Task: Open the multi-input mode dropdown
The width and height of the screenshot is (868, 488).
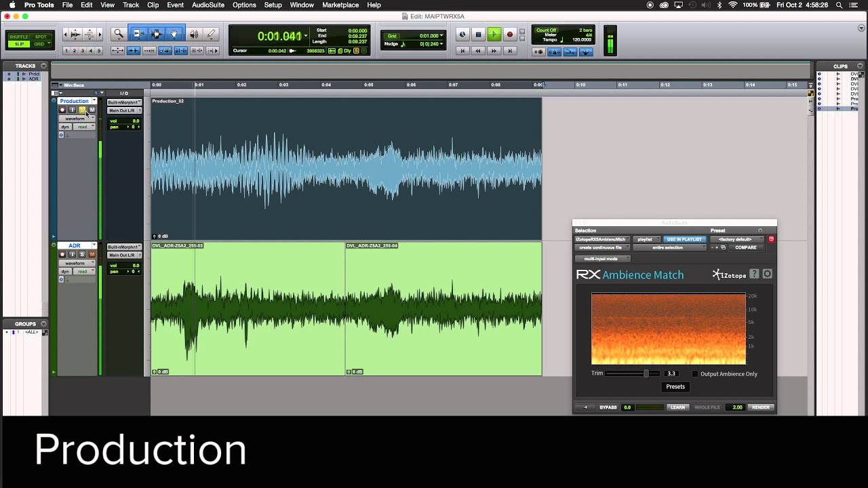Action: pos(602,259)
